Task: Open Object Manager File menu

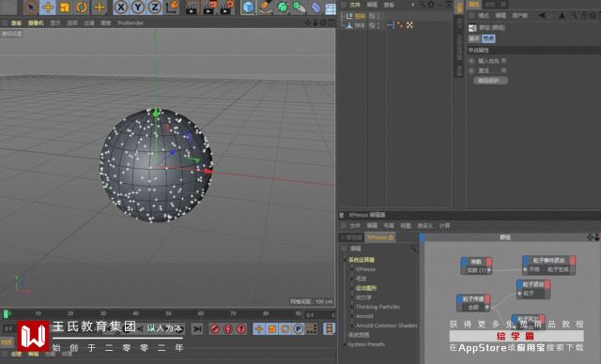Action: click(x=355, y=5)
